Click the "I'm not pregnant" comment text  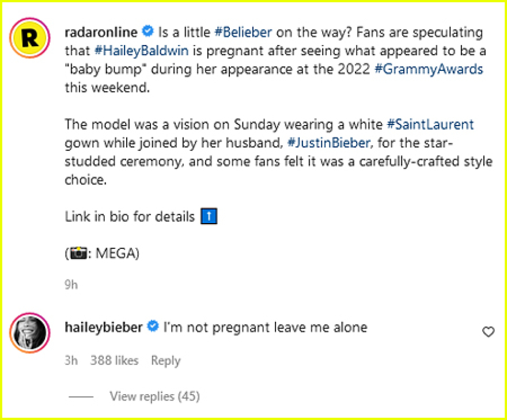[x=265, y=327]
